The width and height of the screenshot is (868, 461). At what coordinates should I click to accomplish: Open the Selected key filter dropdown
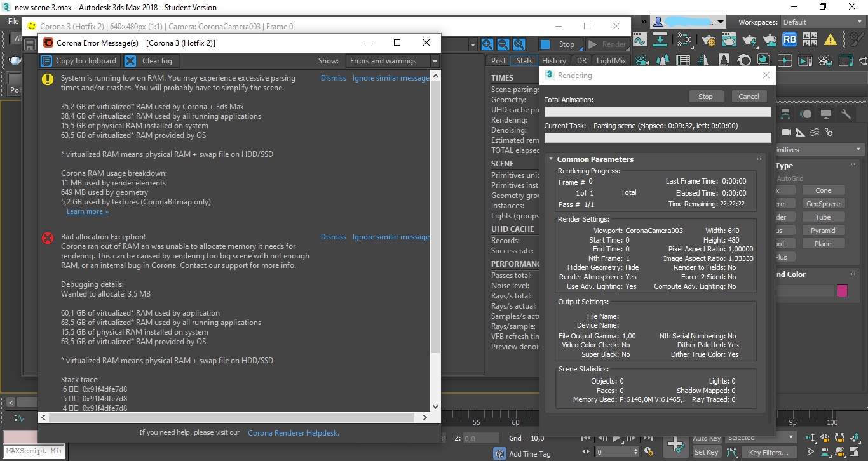(x=761, y=438)
